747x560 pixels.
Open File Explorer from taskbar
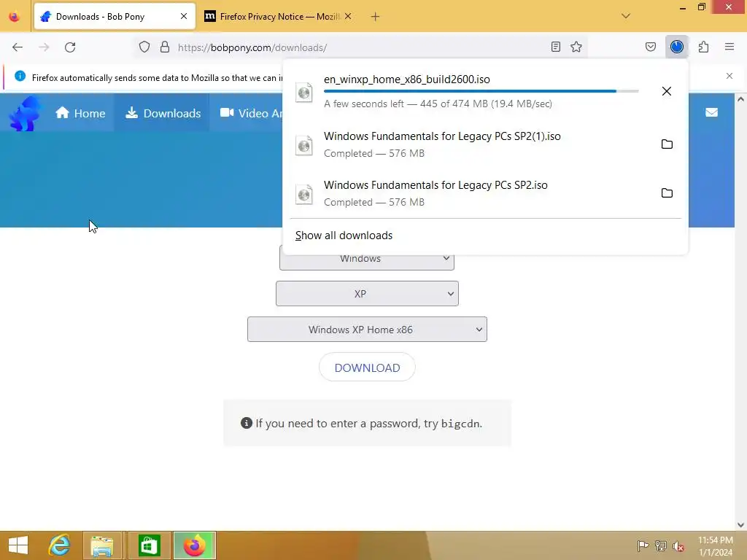[102, 545]
